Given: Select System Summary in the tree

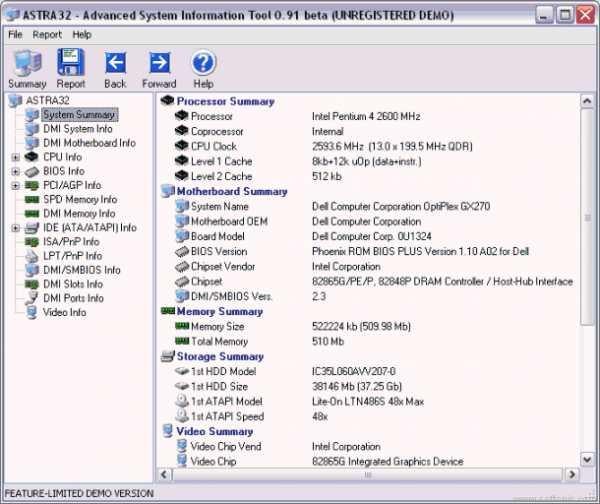Looking at the screenshot, I should [79, 114].
